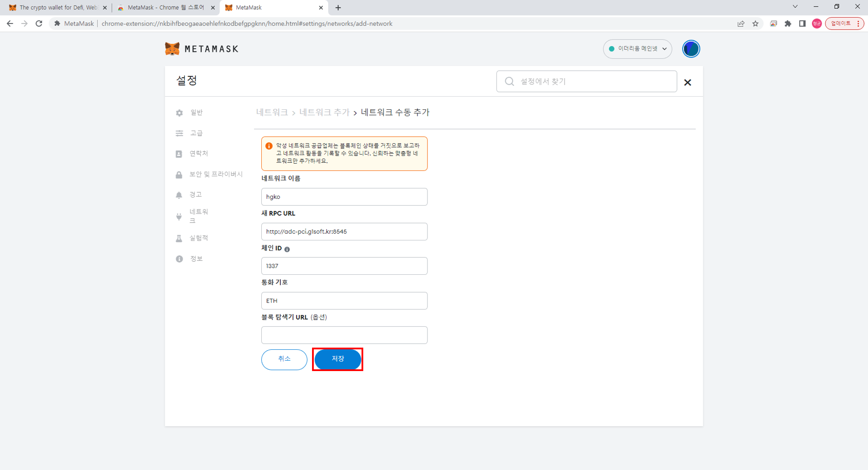Open About info icon in sidebar
The height and width of the screenshot is (470, 868).
[x=179, y=259]
